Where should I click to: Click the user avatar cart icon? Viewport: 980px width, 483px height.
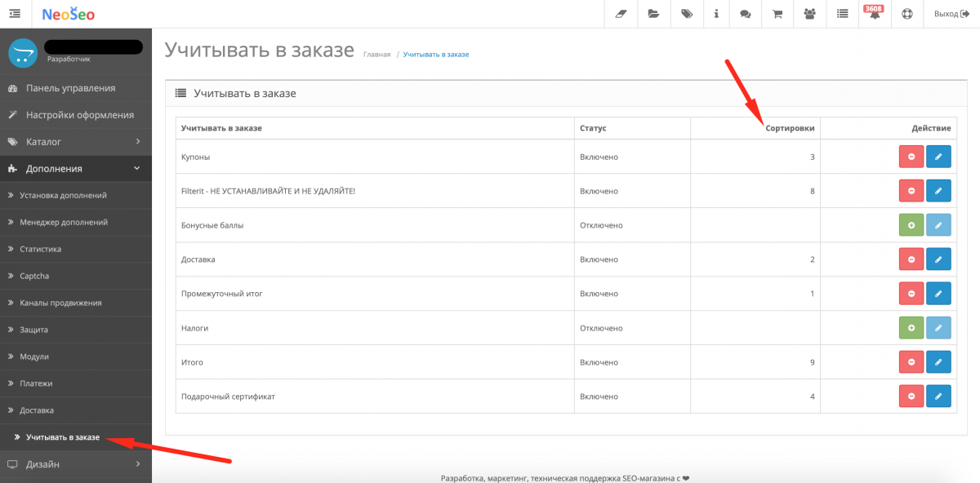click(23, 53)
